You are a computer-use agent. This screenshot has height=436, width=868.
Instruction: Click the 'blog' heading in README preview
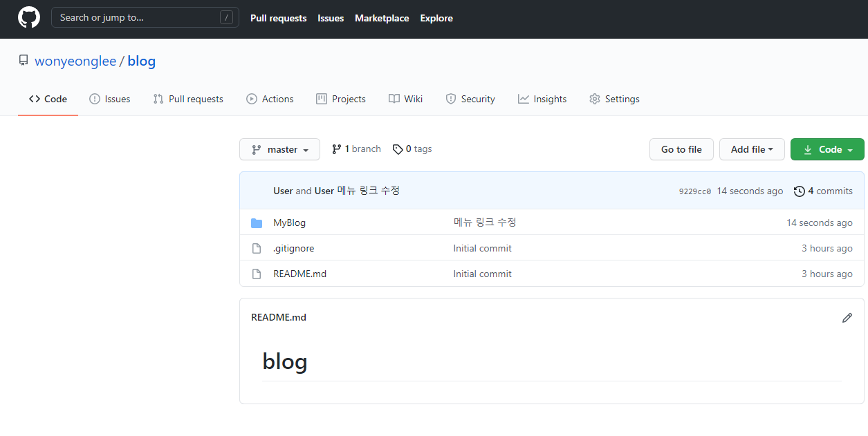pyautogui.click(x=285, y=361)
